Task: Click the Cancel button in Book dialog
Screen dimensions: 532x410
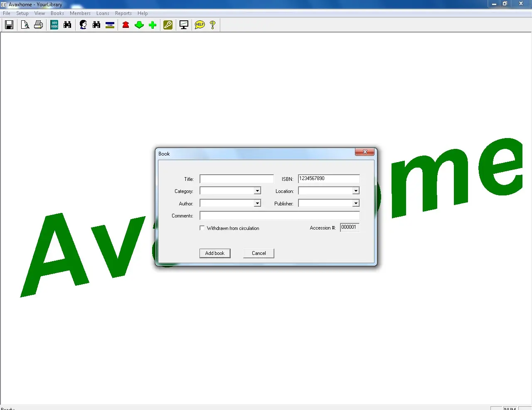Action: point(259,253)
